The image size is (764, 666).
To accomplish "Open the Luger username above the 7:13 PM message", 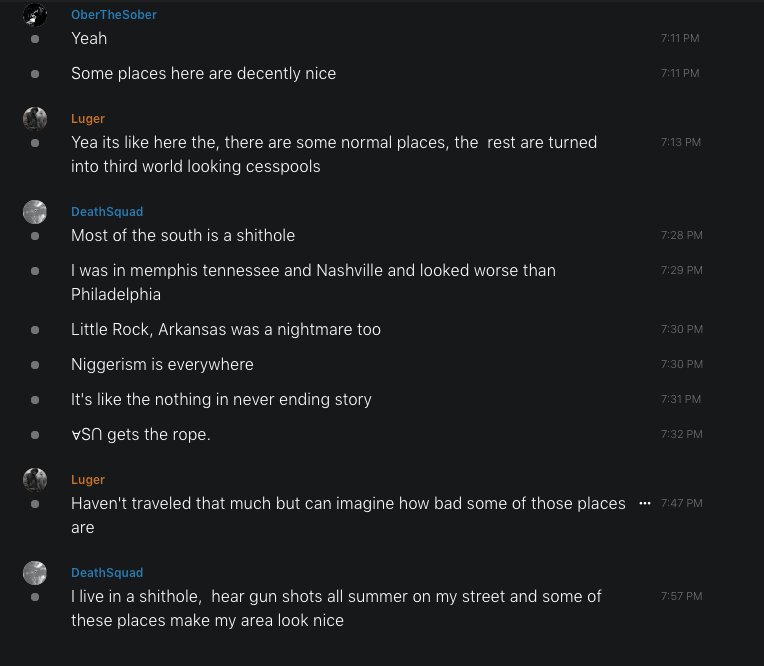I will pos(88,119).
